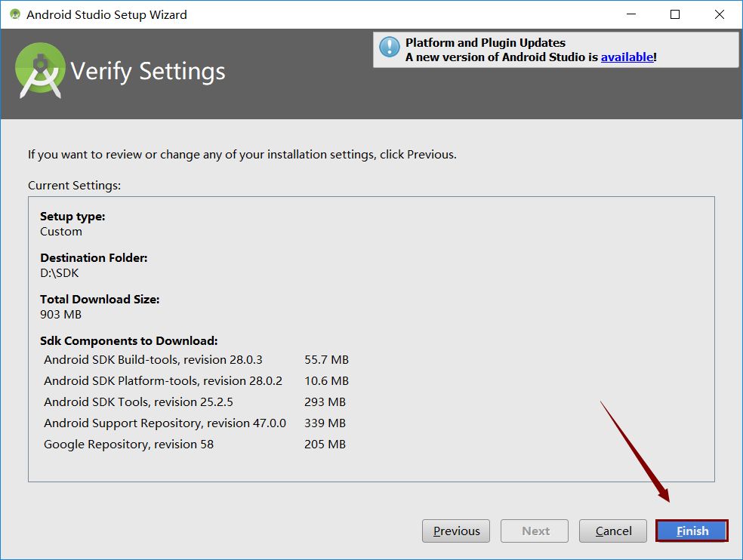Click the 'Platform and Plugin Updates' notification title
The width and height of the screenshot is (743, 560).
point(486,42)
